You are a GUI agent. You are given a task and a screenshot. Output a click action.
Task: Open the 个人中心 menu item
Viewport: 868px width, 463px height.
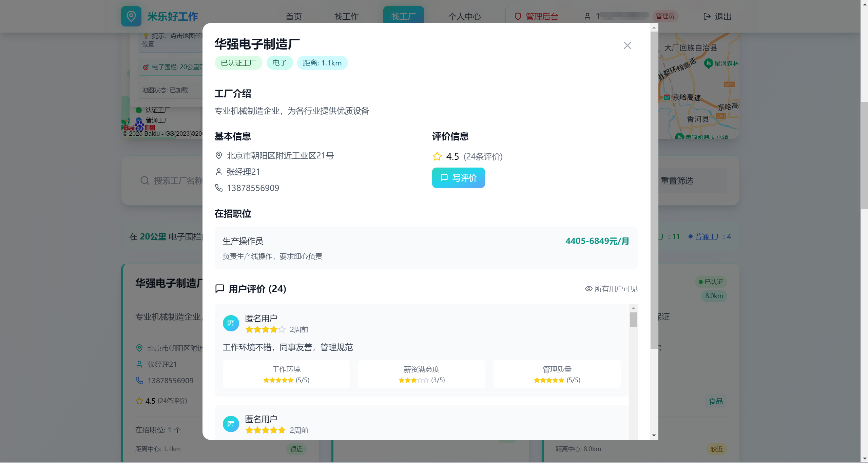pyautogui.click(x=464, y=16)
